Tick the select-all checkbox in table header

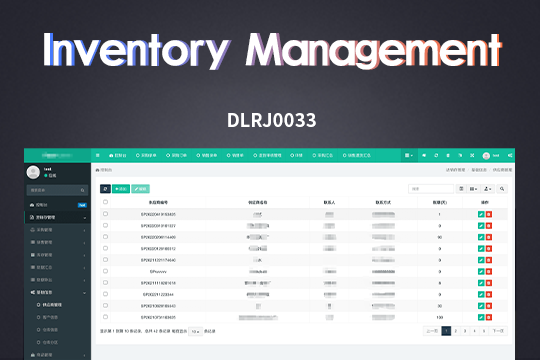coord(105,202)
